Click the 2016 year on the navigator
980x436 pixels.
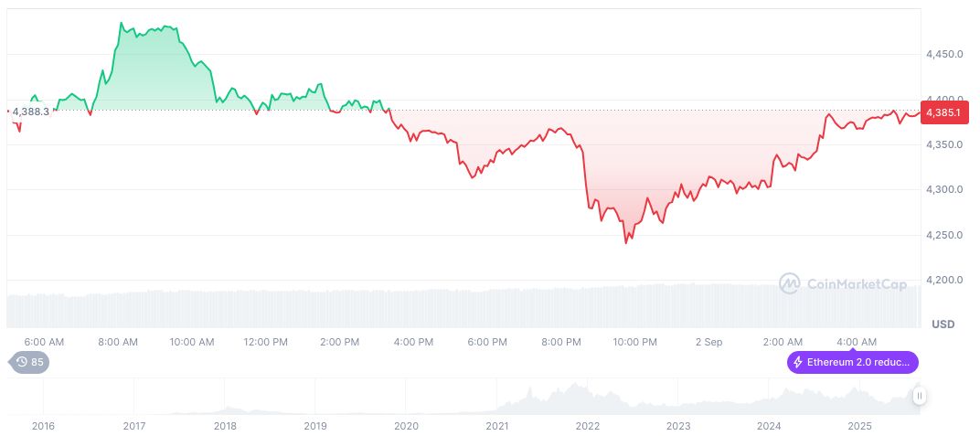point(43,425)
